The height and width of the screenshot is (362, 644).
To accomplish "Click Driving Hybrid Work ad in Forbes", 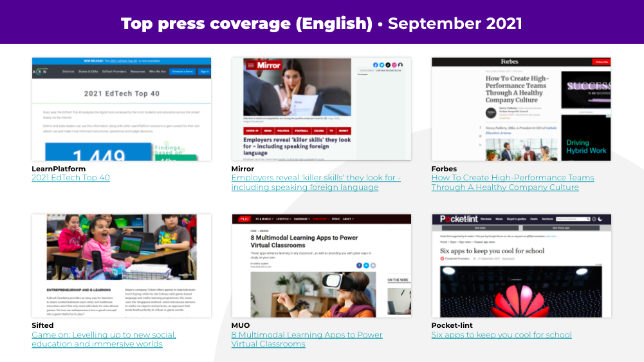I will coord(586,138).
